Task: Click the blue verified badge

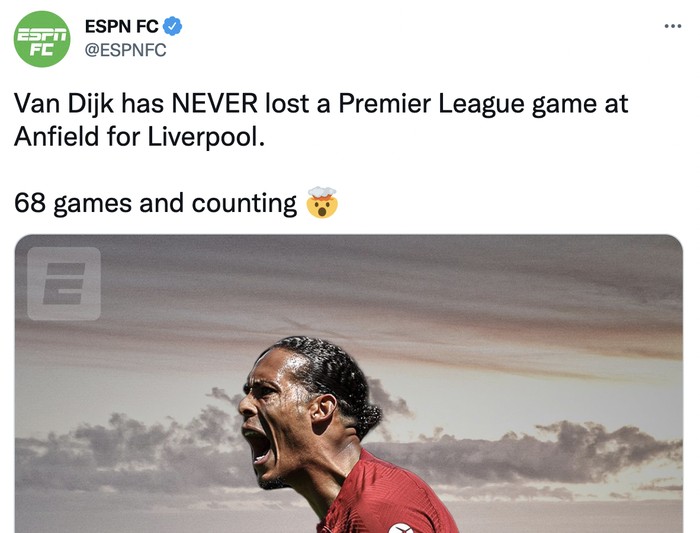Action: (x=173, y=27)
